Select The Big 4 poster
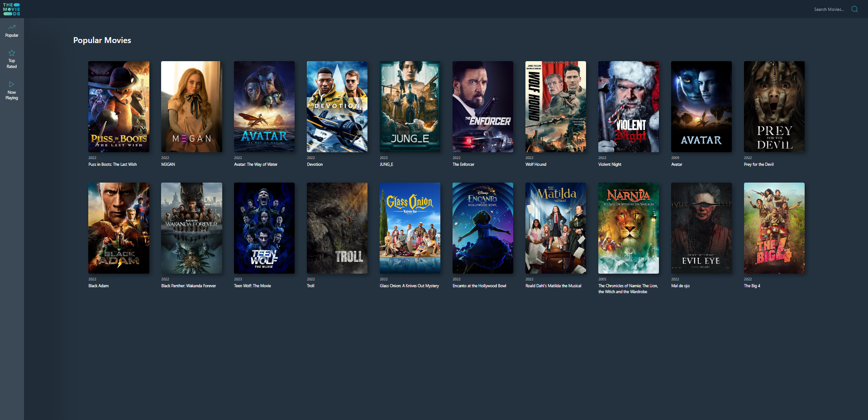 coord(774,228)
